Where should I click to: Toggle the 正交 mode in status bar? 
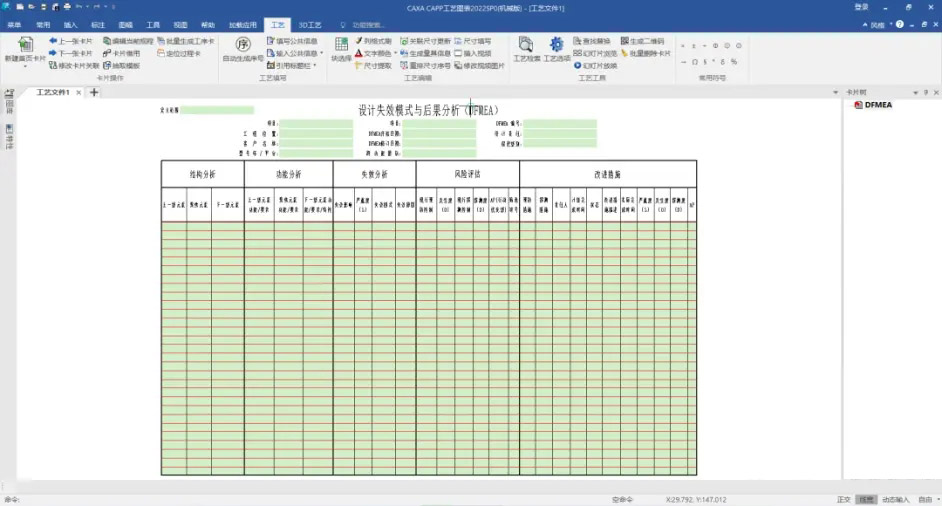[x=843, y=499]
